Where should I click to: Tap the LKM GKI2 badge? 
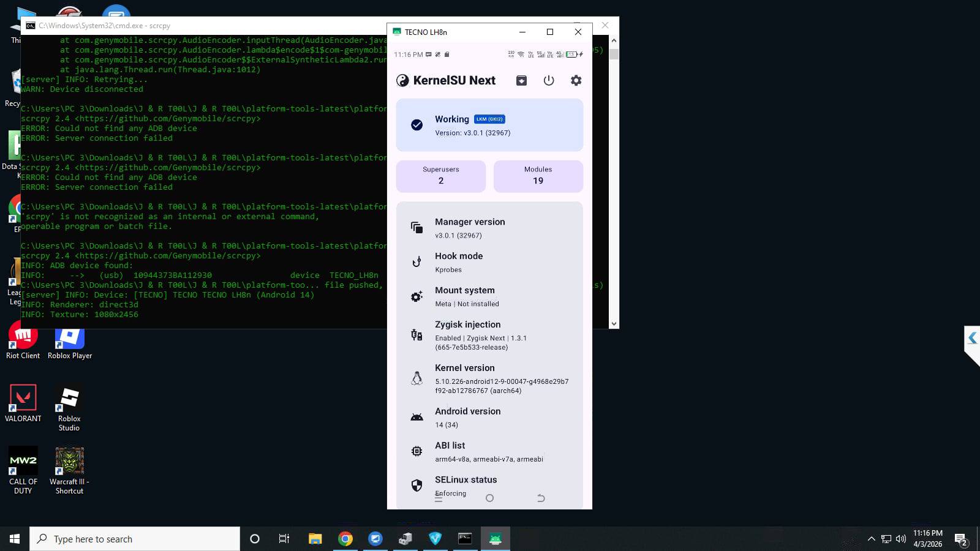(x=489, y=119)
